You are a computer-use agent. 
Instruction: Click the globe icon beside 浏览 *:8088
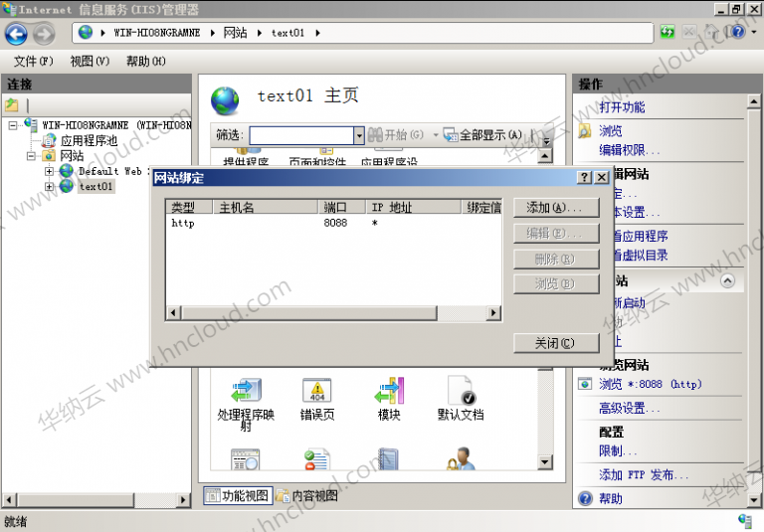(585, 384)
